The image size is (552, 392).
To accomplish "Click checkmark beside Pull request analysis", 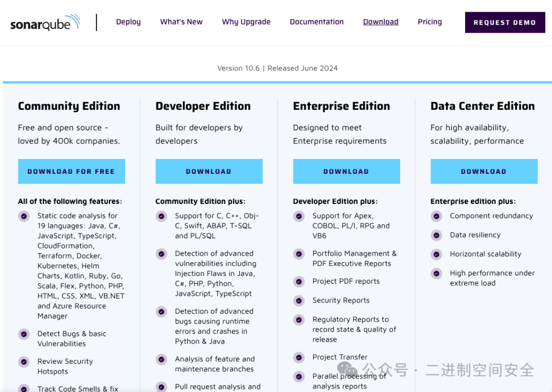I will 161,387.
